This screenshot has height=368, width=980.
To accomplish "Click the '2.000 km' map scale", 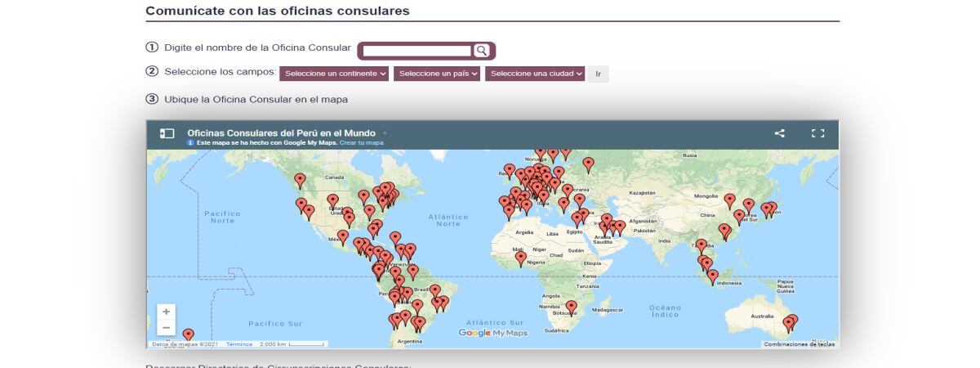I will point(292,344).
